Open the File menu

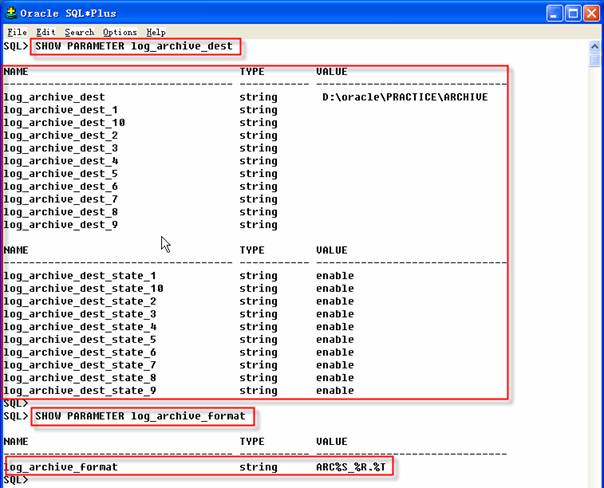point(17,32)
